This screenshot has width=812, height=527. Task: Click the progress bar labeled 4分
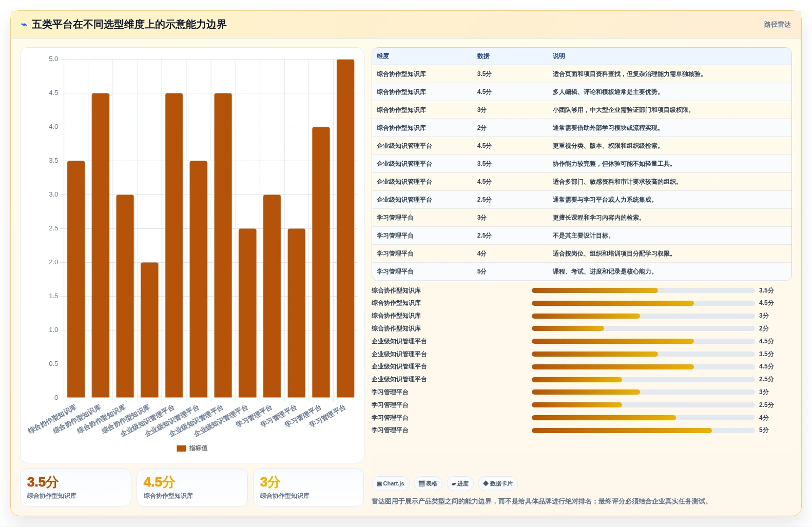[x=643, y=418]
